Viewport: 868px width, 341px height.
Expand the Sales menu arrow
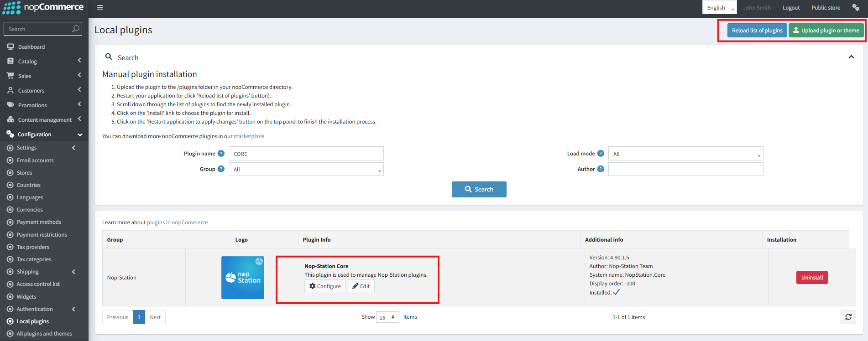click(x=79, y=75)
